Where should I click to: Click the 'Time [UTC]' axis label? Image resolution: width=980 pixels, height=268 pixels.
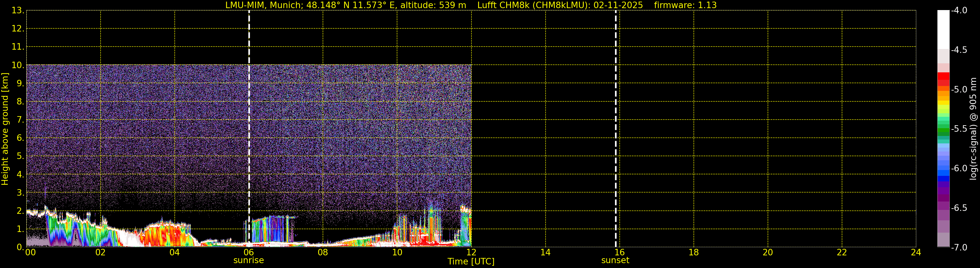(x=471, y=262)
